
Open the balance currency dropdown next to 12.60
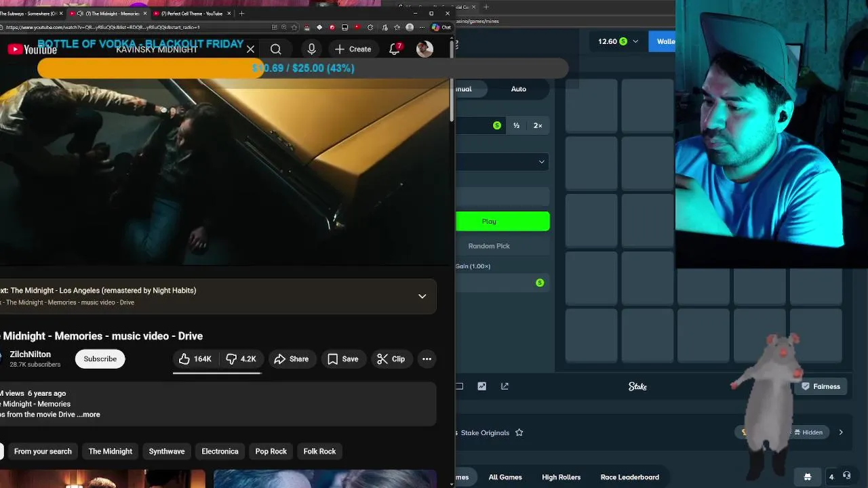(x=635, y=41)
